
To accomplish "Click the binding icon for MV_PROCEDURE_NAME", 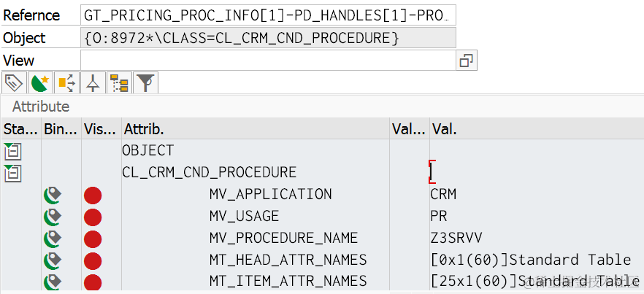I will tap(53, 239).
